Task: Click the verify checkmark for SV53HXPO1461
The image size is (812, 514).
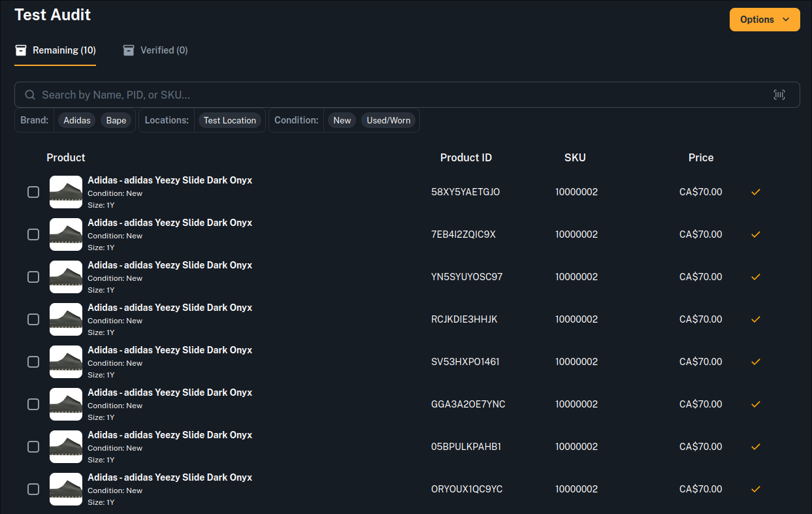Action: [756, 362]
